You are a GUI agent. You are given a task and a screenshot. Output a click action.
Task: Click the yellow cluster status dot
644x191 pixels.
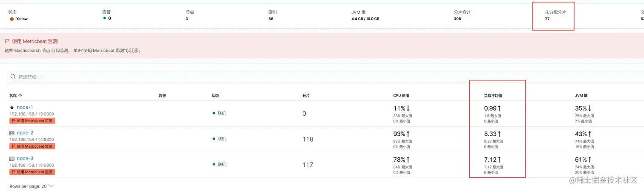tap(12, 19)
